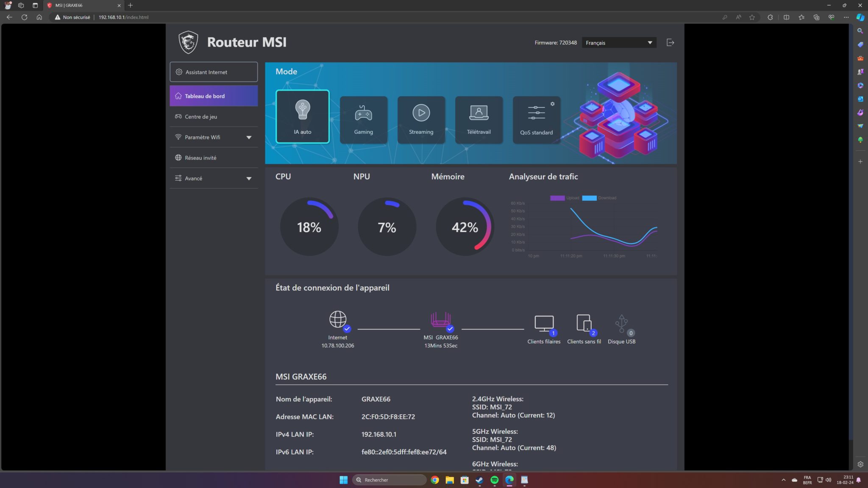The height and width of the screenshot is (488, 868).
Task: Click the taskbar Rechercher search box
Action: coord(389,480)
